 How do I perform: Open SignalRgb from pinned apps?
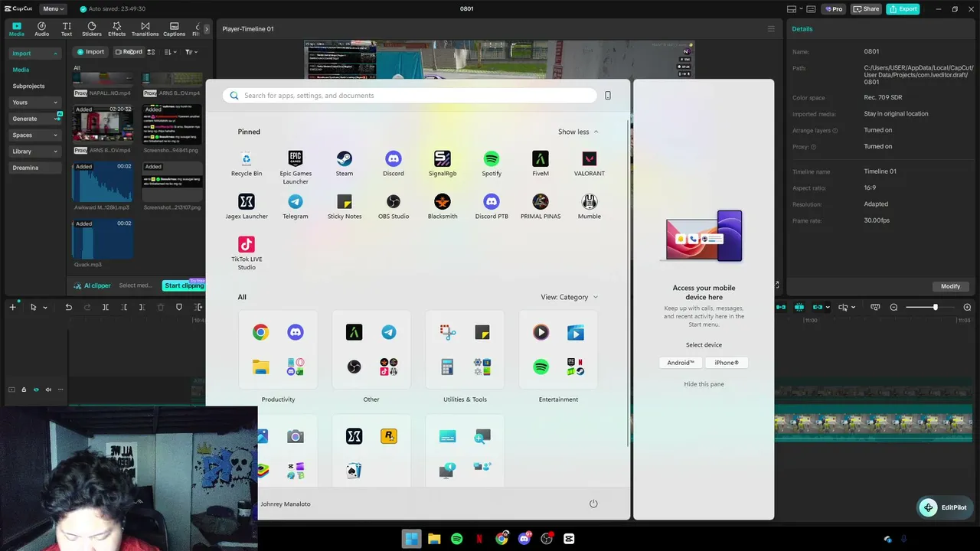[x=443, y=163]
